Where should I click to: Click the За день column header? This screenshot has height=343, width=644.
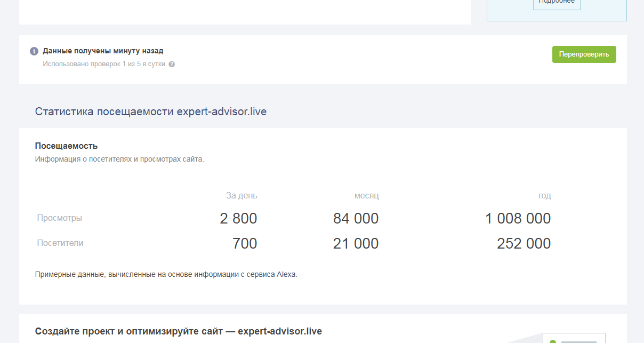pyautogui.click(x=241, y=196)
